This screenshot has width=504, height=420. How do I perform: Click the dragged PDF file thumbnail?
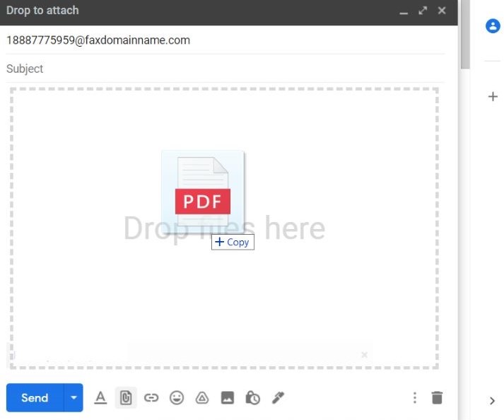(203, 192)
